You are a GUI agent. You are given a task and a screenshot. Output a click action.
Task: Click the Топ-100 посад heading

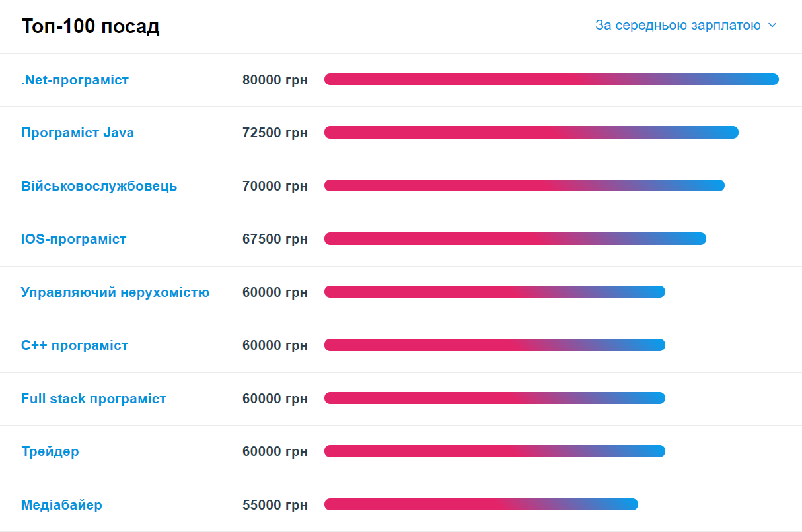pyautogui.click(x=91, y=26)
